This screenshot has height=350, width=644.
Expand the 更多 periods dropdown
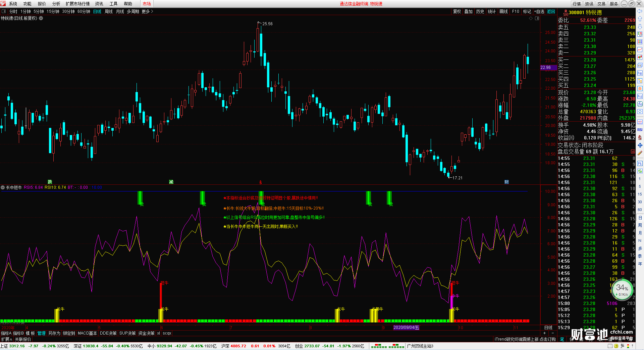tap(147, 11)
